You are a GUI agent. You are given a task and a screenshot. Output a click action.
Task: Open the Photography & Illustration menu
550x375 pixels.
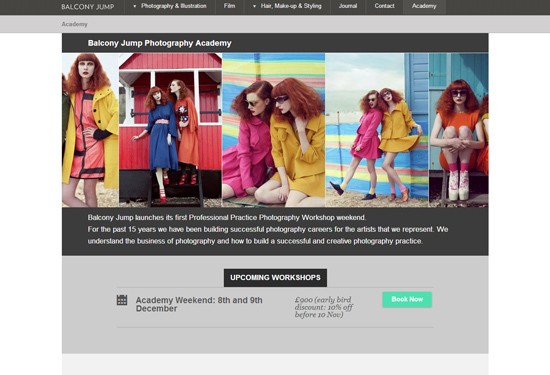tap(174, 6)
